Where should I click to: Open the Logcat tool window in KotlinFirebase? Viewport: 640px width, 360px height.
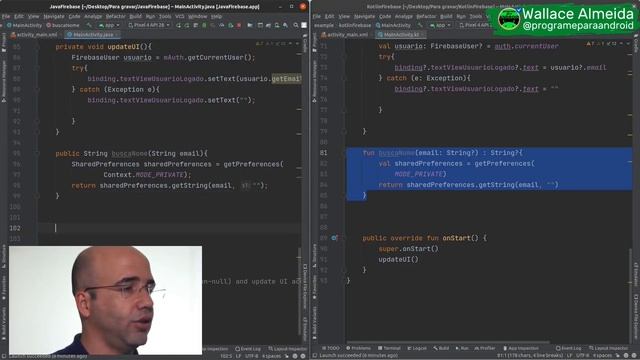pos(417,348)
